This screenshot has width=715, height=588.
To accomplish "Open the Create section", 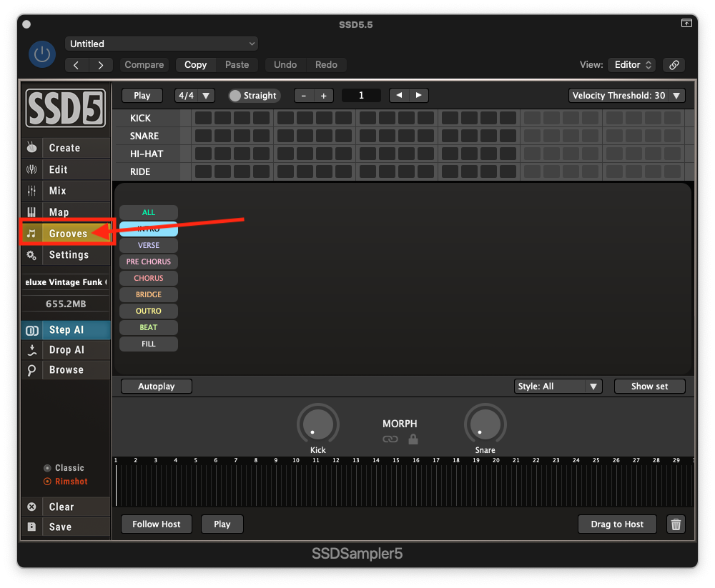I will pos(66,148).
